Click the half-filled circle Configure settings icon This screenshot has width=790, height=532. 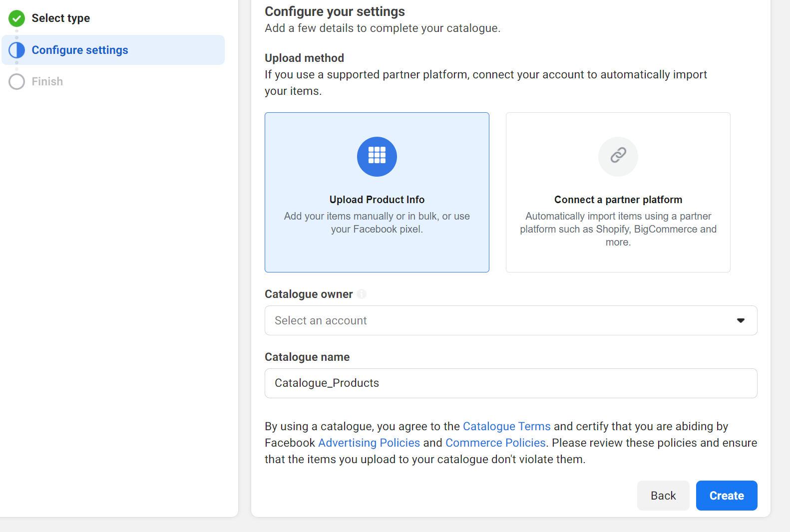pos(16,50)
